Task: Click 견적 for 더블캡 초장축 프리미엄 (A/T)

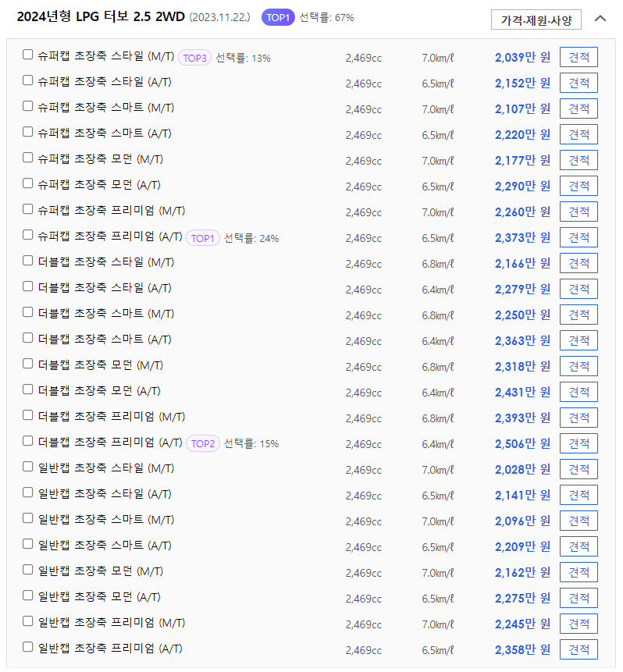Action: (578, 443)
